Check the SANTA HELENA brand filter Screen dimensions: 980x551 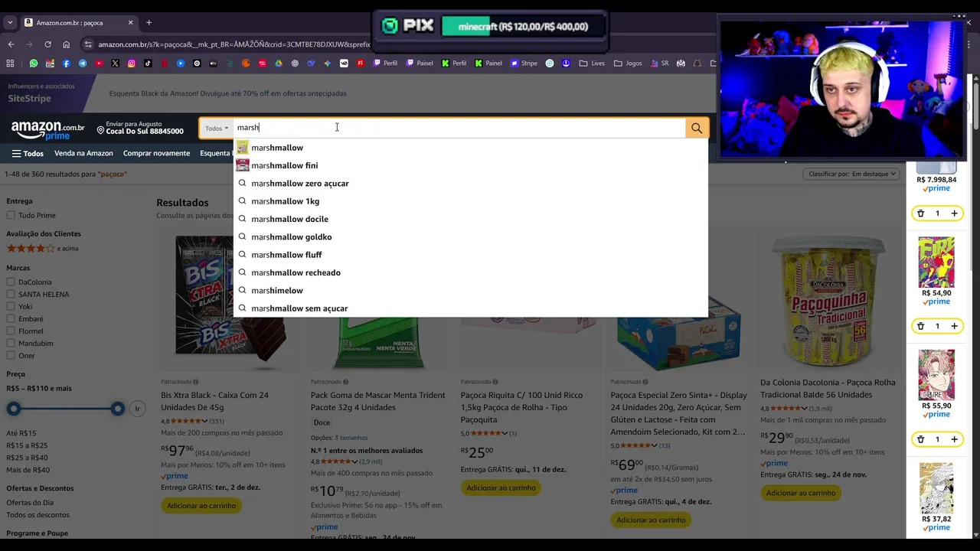click(11, 294)
